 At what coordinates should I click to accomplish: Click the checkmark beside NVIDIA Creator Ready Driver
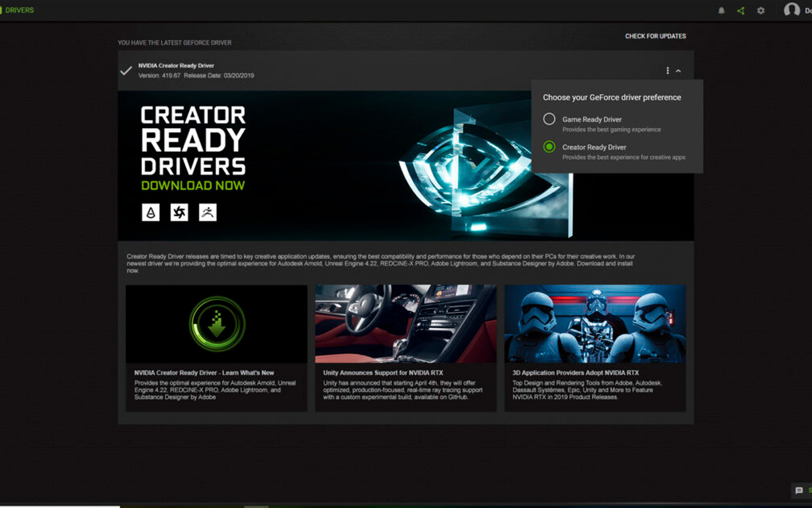[x=126, y=70]
